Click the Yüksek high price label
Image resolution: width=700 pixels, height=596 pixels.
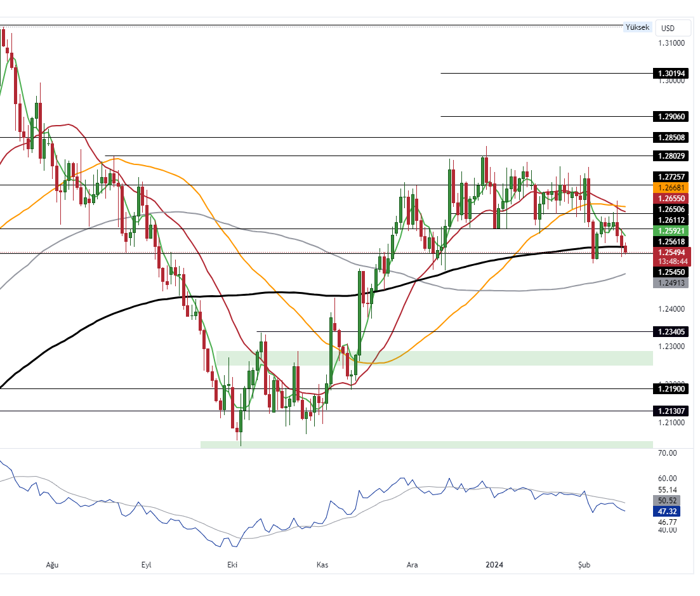coord(637,27)
